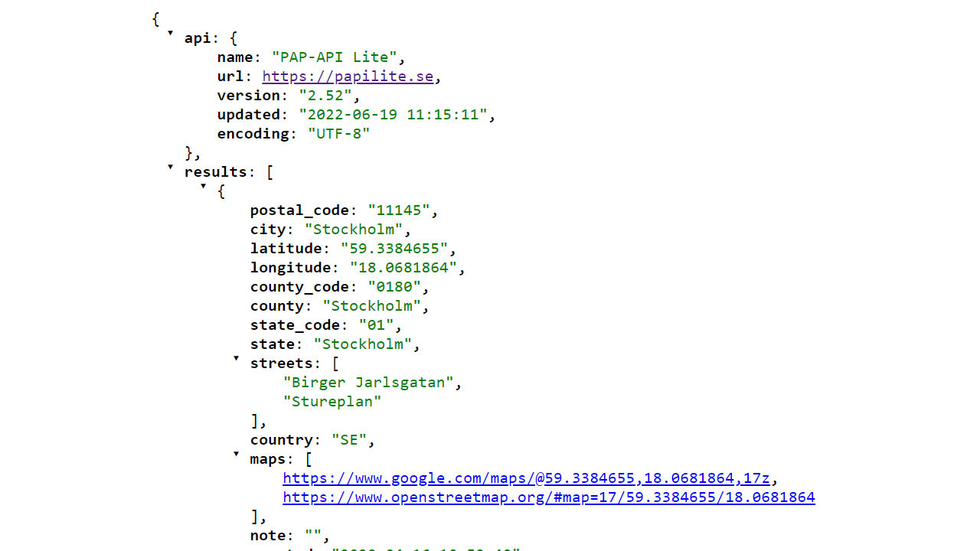
Task: Select the country value "SE"
Action: [349, 440]
